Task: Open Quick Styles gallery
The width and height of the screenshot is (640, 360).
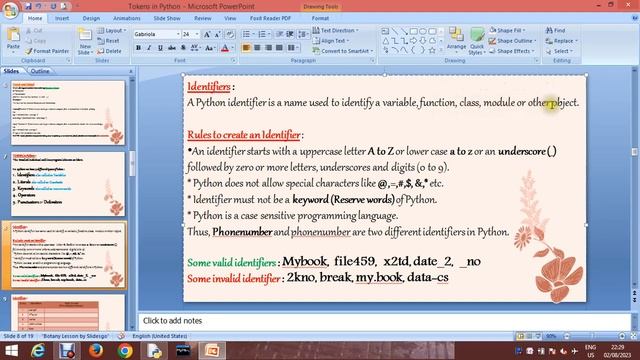Action: pos(476,41)
